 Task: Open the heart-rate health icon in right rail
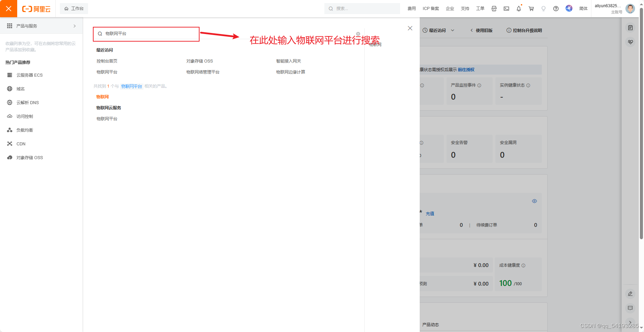[x=630, y=42]
